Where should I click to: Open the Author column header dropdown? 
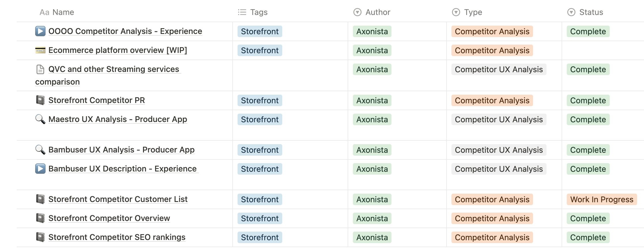point(372,12)
